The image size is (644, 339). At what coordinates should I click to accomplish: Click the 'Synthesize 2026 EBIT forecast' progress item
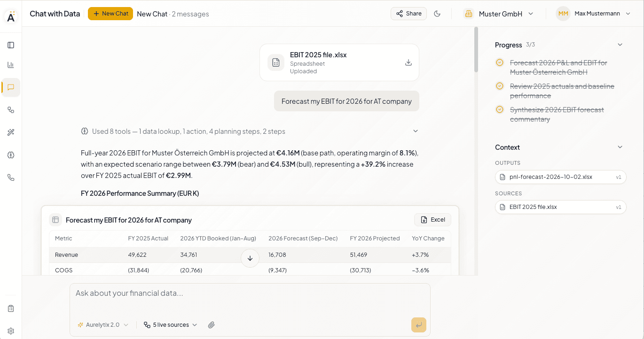point(557,115)
